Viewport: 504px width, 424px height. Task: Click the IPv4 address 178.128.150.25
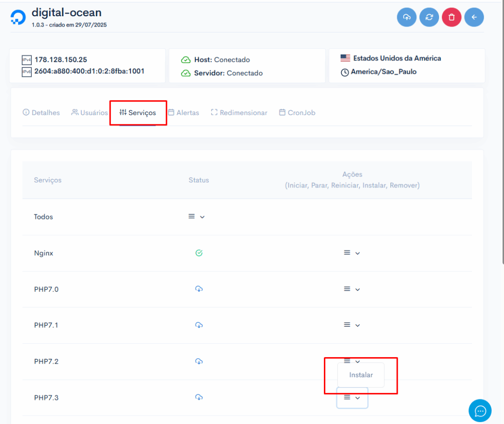click(61, 60)
